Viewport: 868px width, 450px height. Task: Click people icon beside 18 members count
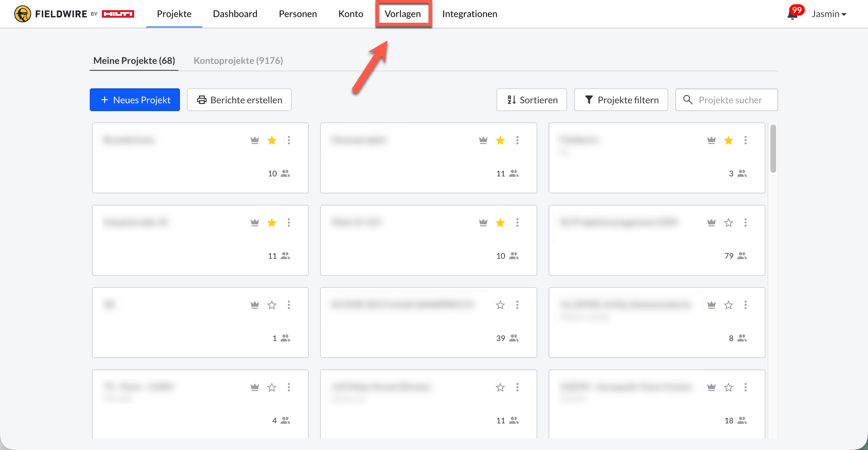coord(742,421)
